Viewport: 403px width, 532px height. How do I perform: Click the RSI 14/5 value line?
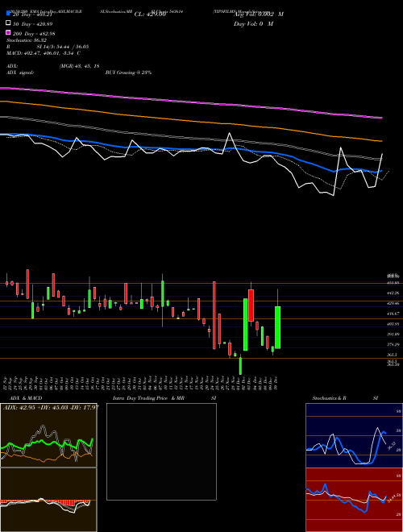pyautogui.click(x=48, y=47)
